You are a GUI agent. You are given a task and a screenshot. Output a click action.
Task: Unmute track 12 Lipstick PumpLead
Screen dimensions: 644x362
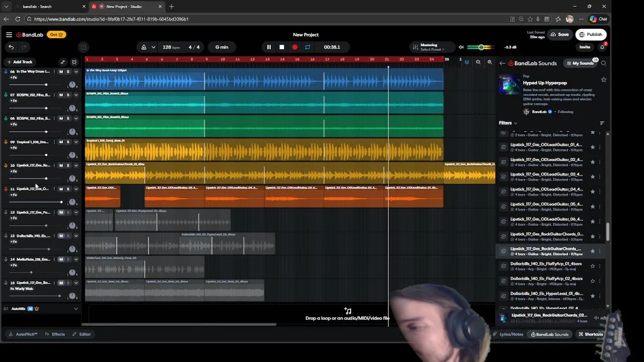pos(61,213)
